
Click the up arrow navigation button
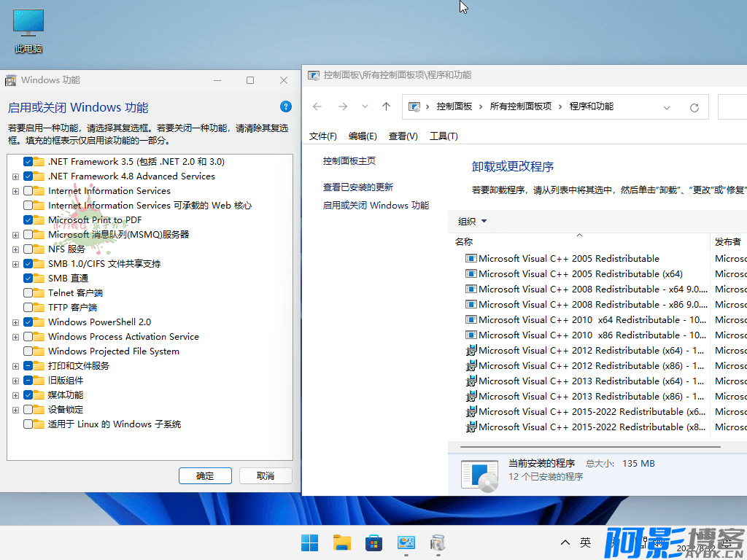click(x=386, y=106)
